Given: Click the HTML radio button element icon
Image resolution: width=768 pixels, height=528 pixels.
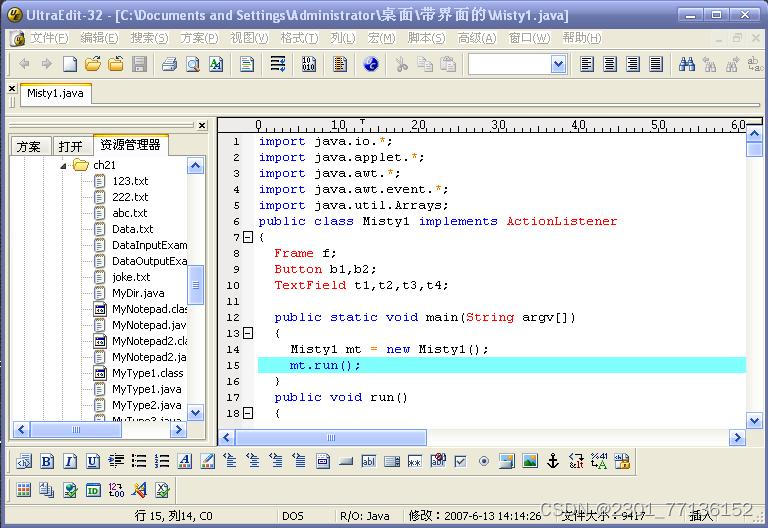Looking at the screenshot, I should 484,461.
